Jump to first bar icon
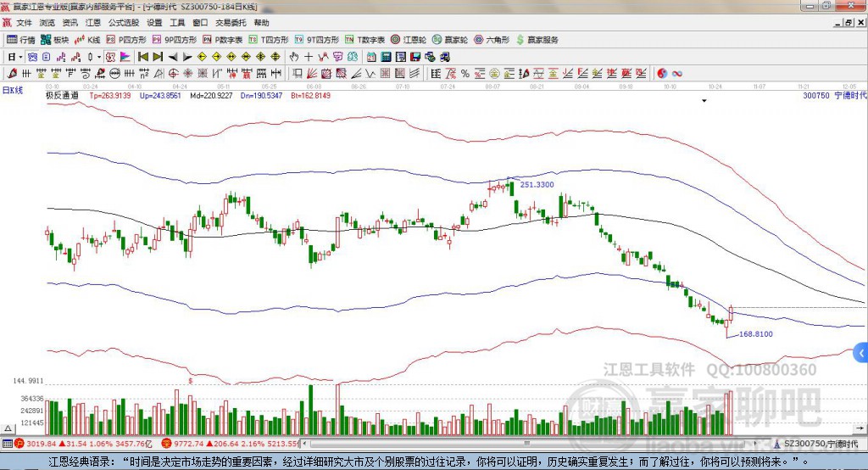Screen dimensions: 868x470 pos(142,57)
